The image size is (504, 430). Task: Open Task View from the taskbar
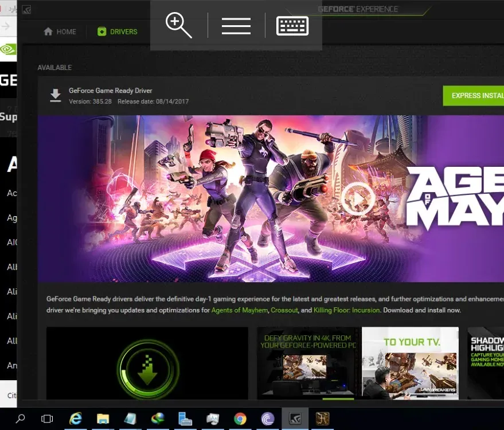pos(47,419)
